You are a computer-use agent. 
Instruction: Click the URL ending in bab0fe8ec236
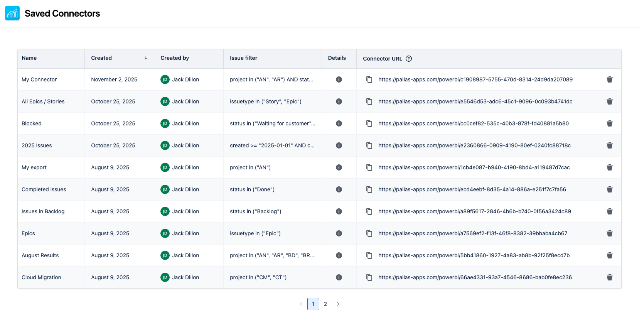475,277
